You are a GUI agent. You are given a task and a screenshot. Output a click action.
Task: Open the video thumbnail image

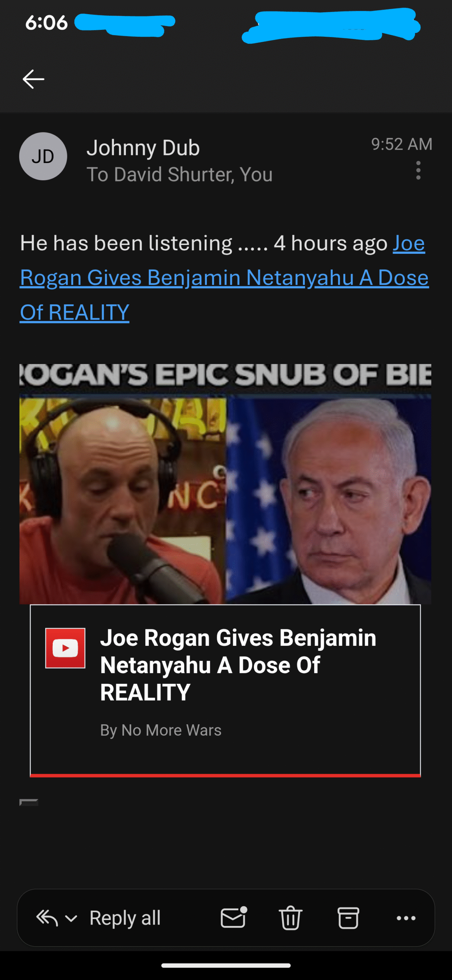pyautogui.click(x=226, y=484)
